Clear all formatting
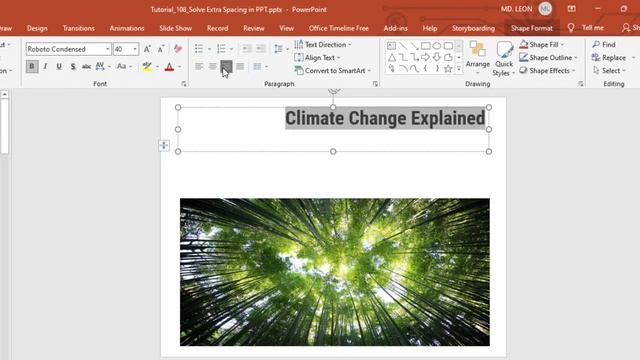This screenshot has width=640, height=360. (x=178, y=49)
